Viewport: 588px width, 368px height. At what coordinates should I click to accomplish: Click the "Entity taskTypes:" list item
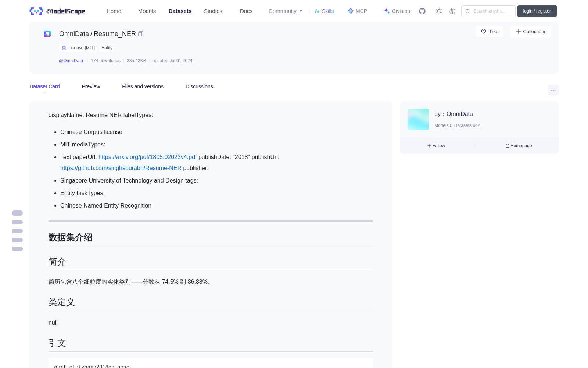[82, 193]
